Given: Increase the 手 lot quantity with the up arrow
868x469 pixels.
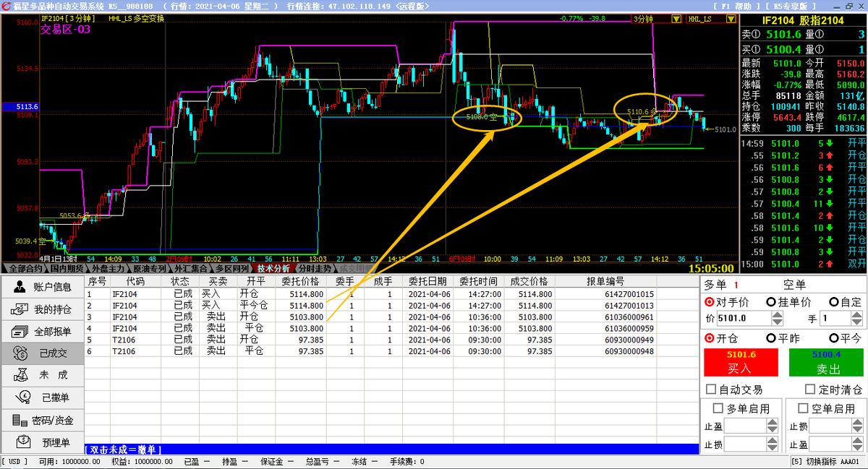Looking at the screenshot, I should 857,314.
